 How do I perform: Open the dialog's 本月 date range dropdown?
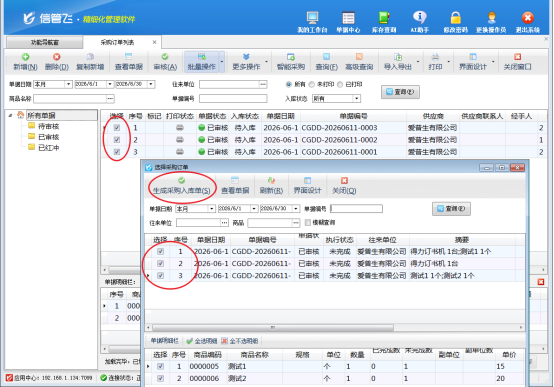[211, 209]
